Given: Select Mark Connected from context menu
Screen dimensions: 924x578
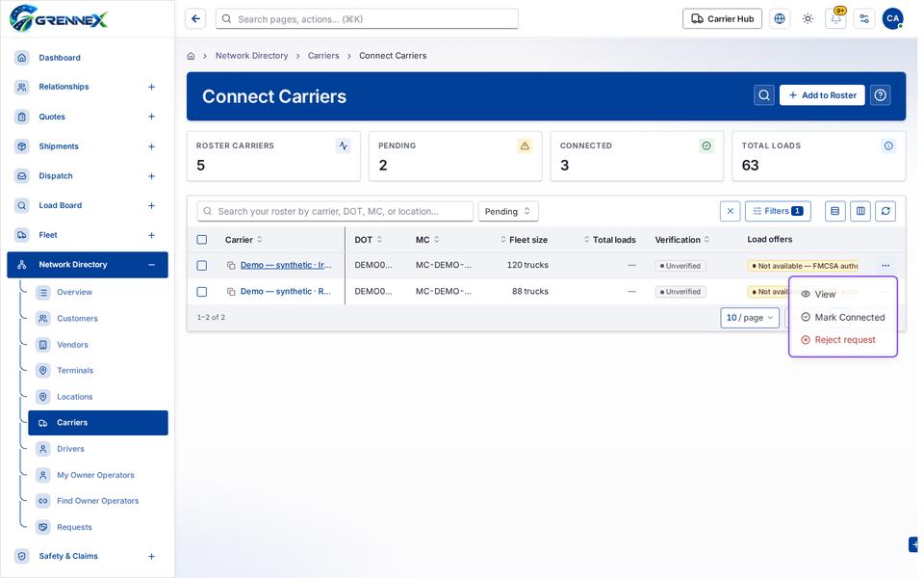Looking at the screenshot, I should click(843, 317).
